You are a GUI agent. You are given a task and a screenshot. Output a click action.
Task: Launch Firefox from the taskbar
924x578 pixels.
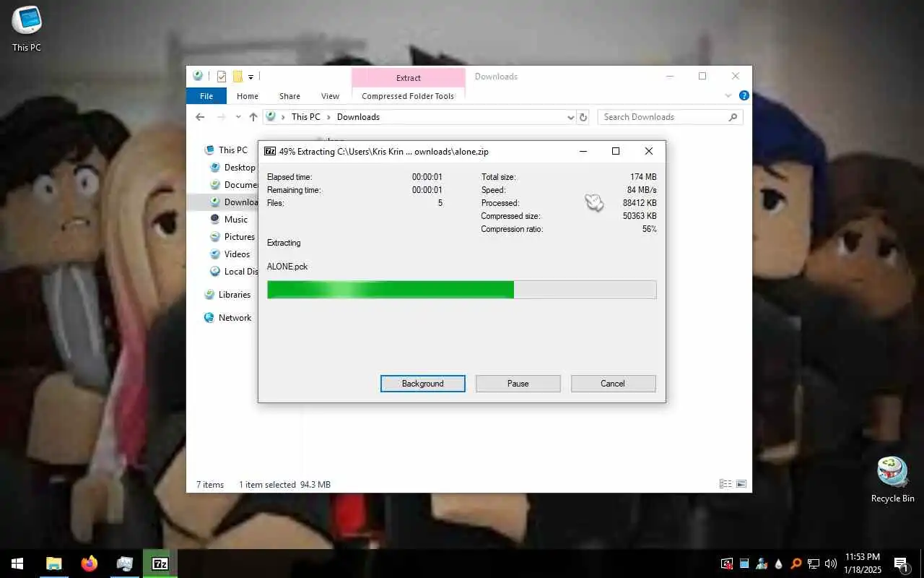coord(89,564)
